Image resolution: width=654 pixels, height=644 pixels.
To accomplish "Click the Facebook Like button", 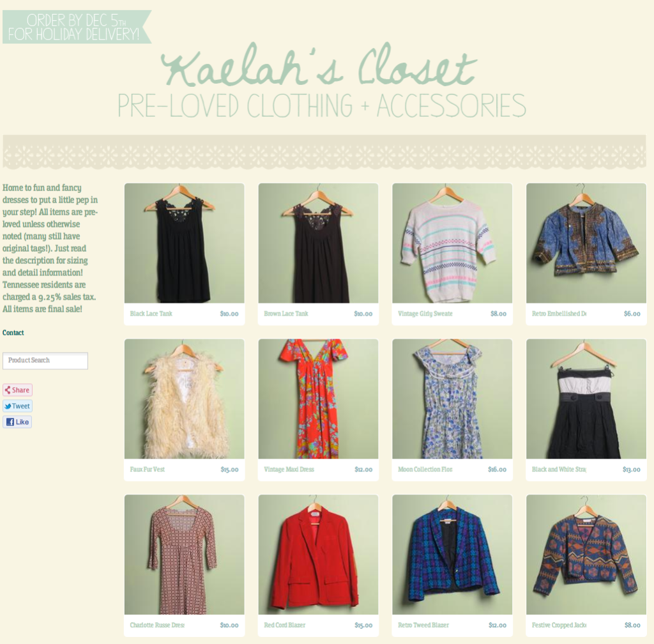I will (x=17, y=422).
